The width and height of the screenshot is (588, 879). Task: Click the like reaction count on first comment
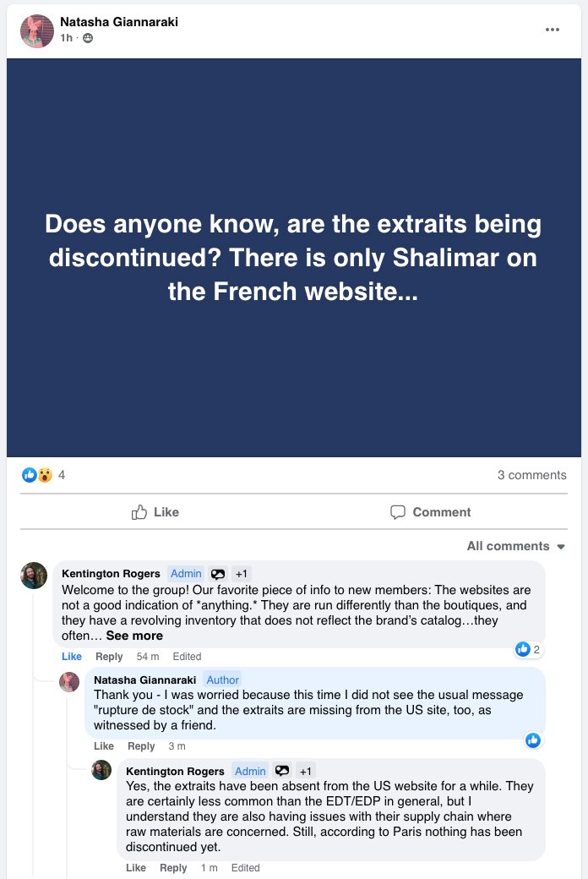[528, 649]
